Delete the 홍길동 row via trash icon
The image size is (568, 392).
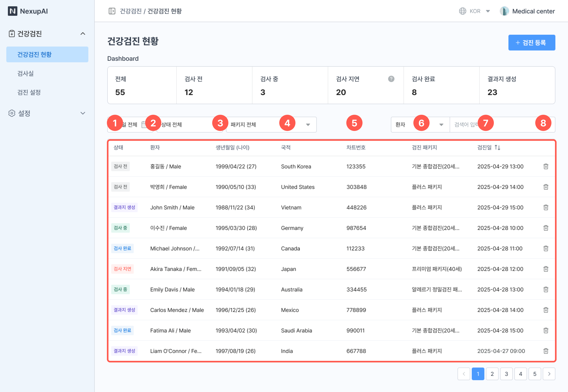pyautogui.click(x=546, y=167)
